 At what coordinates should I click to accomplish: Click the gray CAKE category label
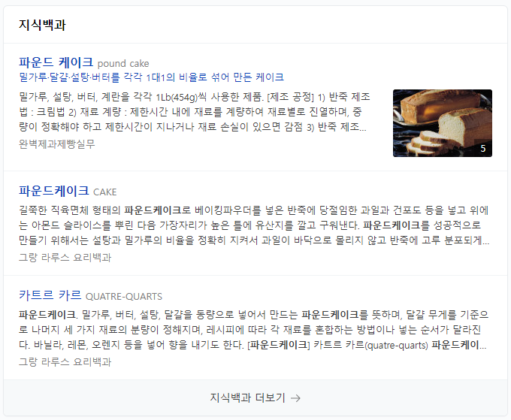coord(105,192)
